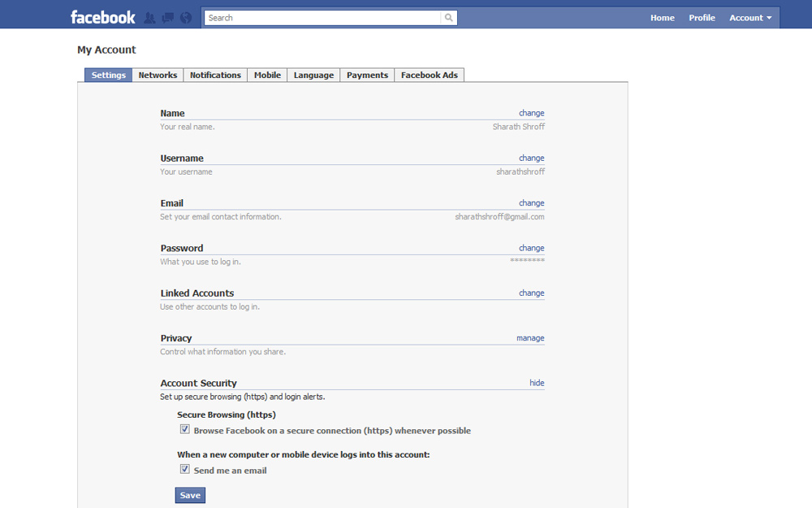
Task: Click change link for Linked Accounts
Action: [531, 293]
